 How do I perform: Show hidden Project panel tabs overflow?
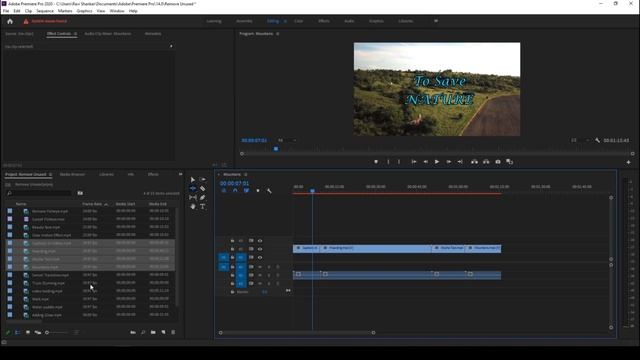[x=180, y=174]
